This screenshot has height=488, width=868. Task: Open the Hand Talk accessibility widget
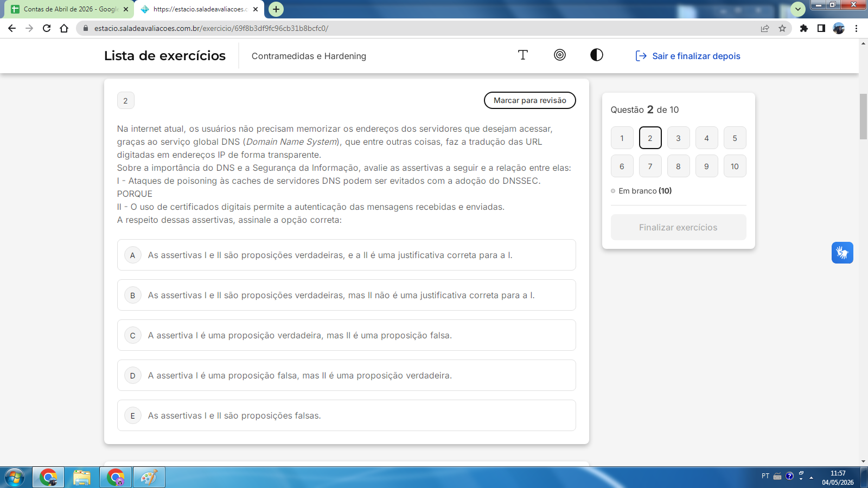(843, 253)
